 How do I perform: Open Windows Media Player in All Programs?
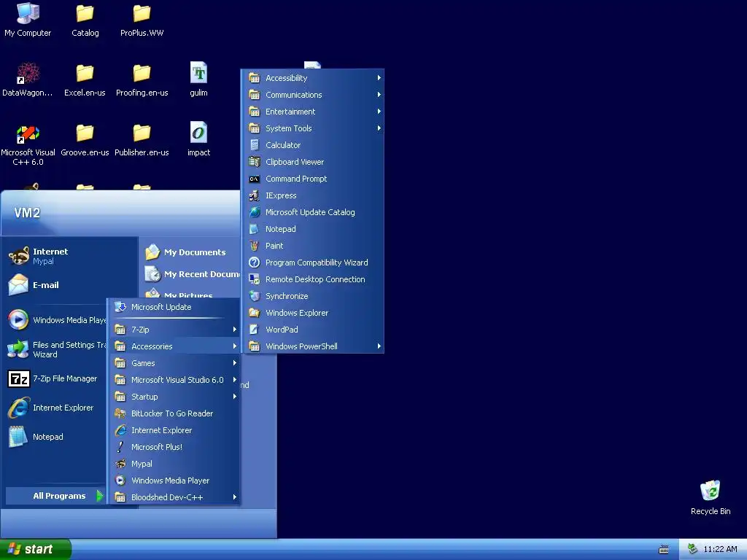pos(174,481)
